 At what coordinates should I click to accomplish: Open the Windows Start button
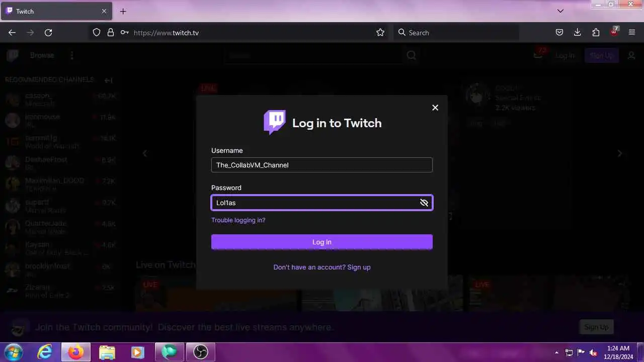tap(14, 352)
